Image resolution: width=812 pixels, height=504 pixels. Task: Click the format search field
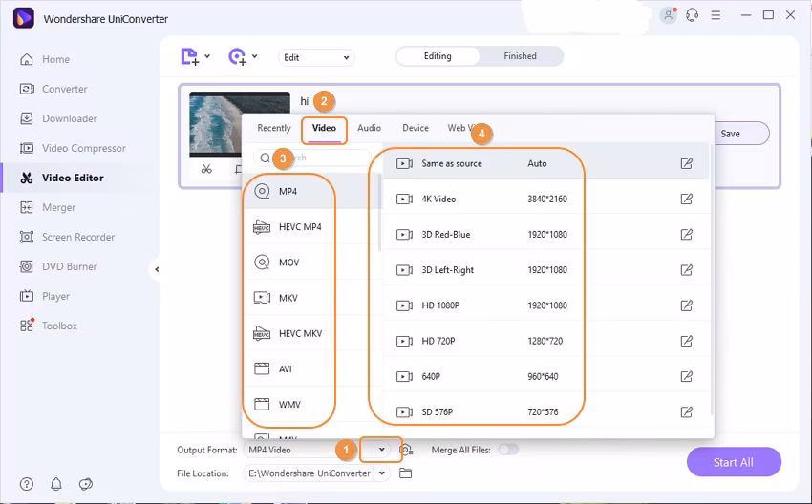pyautogui.click(x=312, y=157)
